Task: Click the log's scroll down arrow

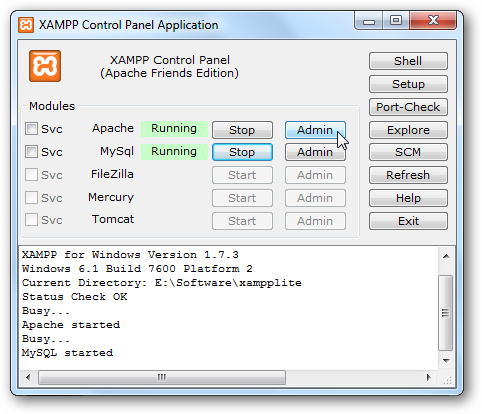Action: click(446, 361)
